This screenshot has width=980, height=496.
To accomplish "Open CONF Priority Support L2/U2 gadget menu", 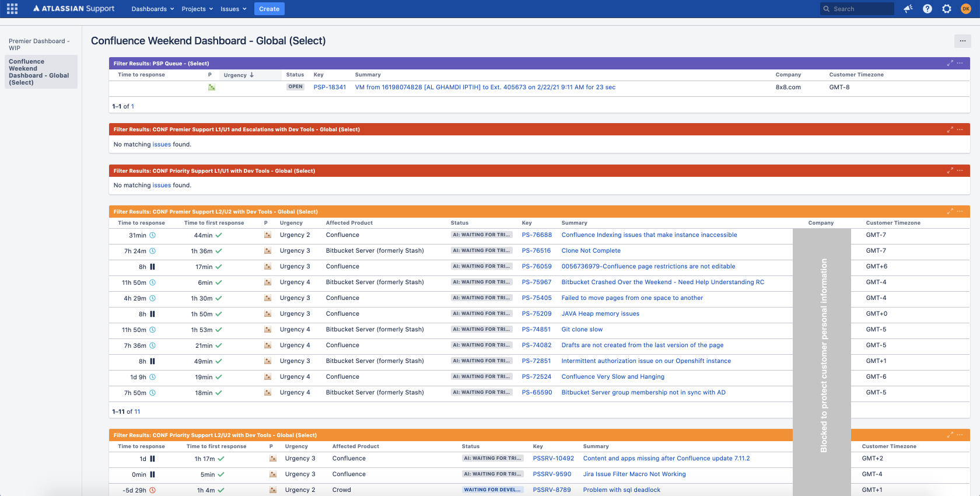I will point(960,435).
